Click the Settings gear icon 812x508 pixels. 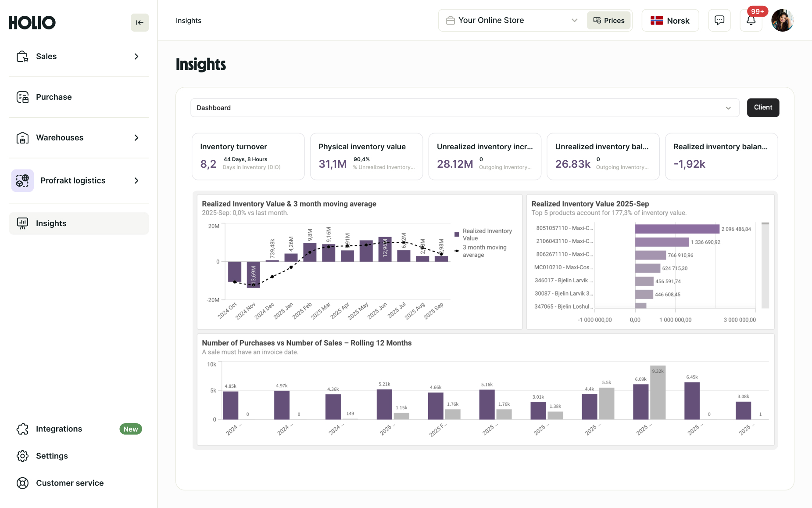click(22, 456)
